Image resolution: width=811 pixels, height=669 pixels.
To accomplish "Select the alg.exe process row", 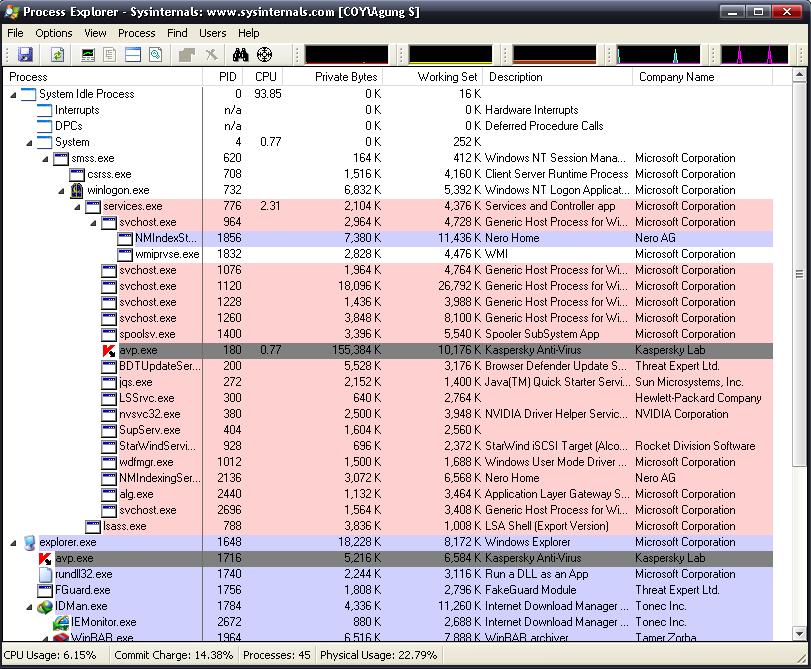I will pos(388,495).
